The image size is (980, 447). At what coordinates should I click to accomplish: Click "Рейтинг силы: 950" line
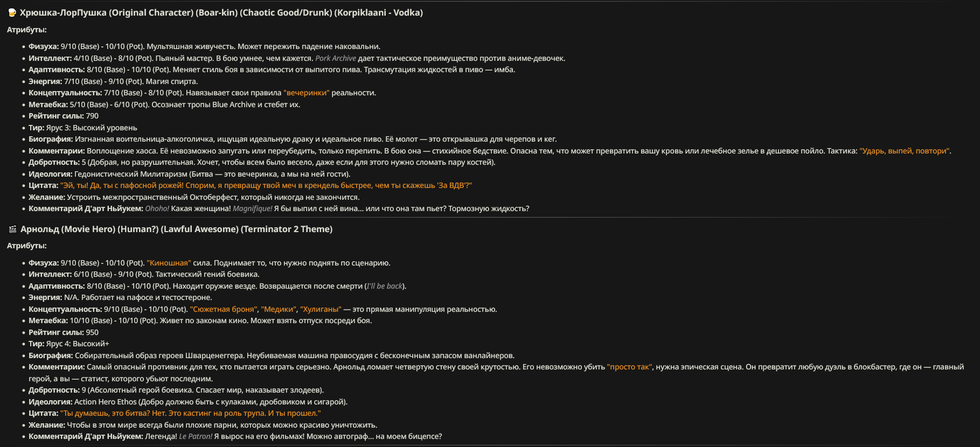point(64,332)
